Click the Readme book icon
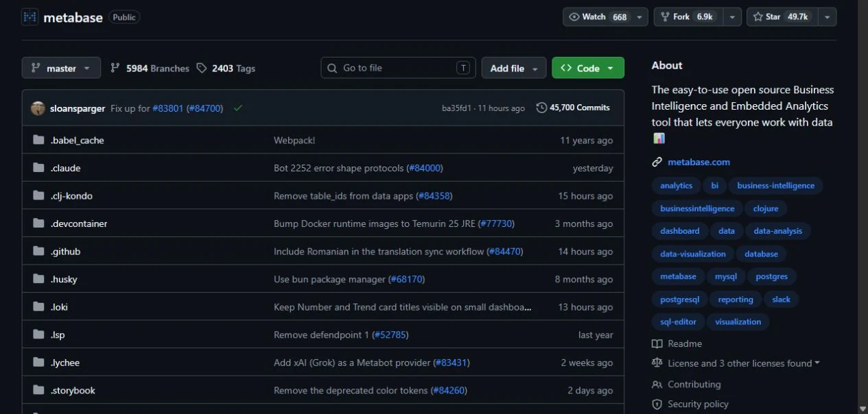 tap(657, 343)
